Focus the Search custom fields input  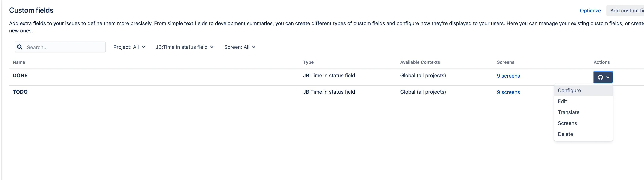tap(60, 47)
